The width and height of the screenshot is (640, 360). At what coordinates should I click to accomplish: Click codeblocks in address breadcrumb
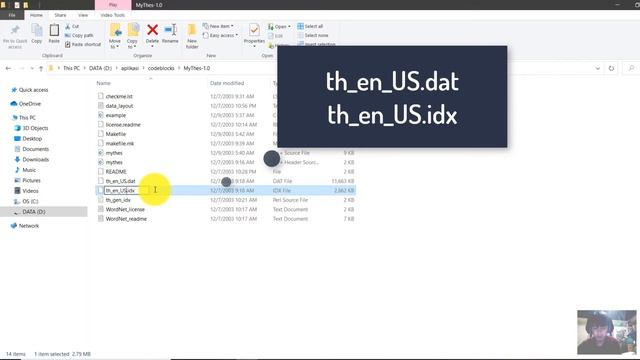coord(161,68)
